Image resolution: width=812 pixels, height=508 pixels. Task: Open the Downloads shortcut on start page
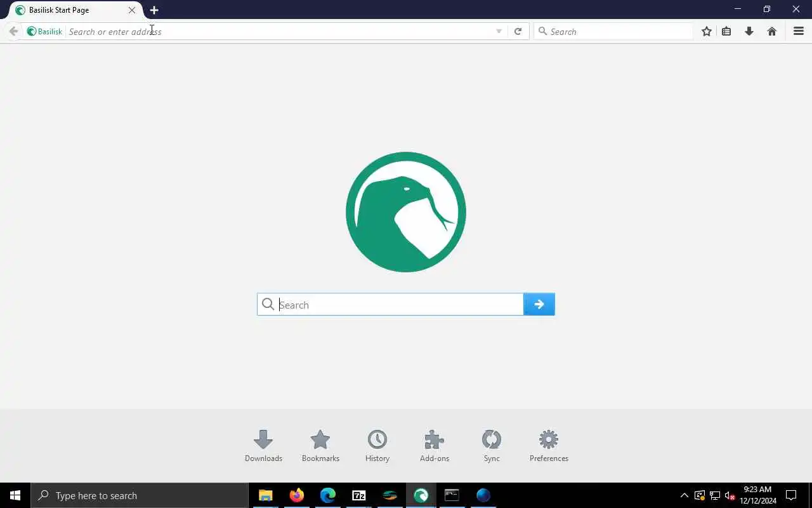click(x=263, y=446)
